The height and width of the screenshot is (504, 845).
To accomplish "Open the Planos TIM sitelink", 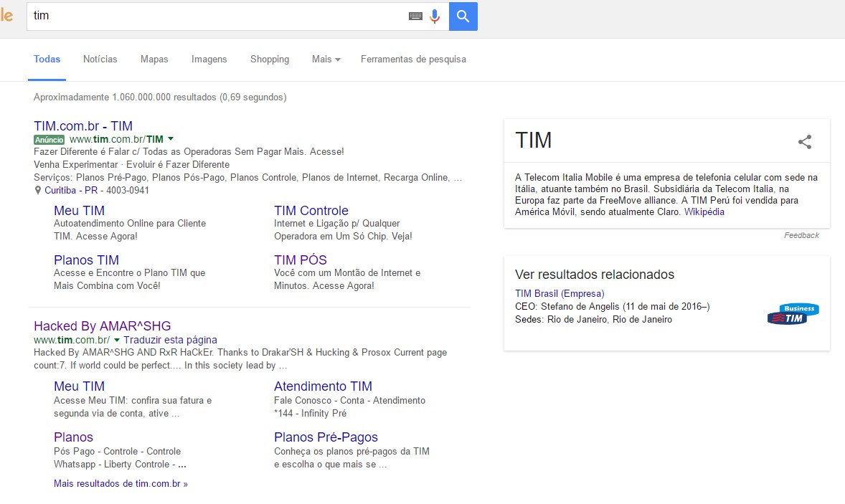I will click(x=86, y=260).
